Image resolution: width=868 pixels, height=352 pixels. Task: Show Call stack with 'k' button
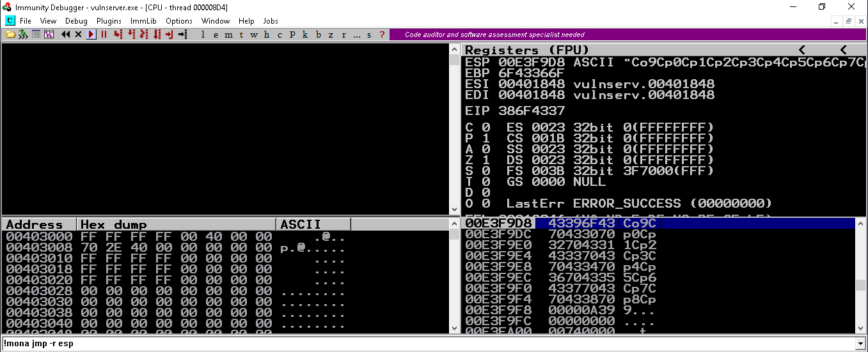tap(305, 34)
